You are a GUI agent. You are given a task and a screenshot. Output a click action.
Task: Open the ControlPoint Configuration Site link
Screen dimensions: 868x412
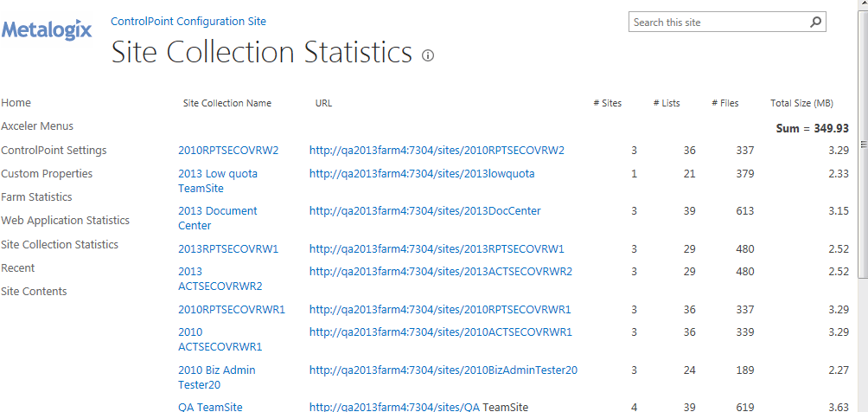coord(188,21)
